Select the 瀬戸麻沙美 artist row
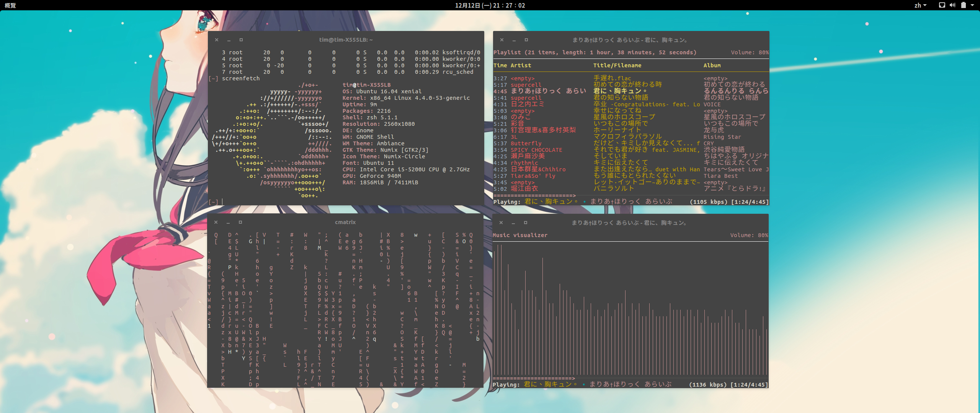The height and width of the screenshot is (413, 980). tap(631, 156)
